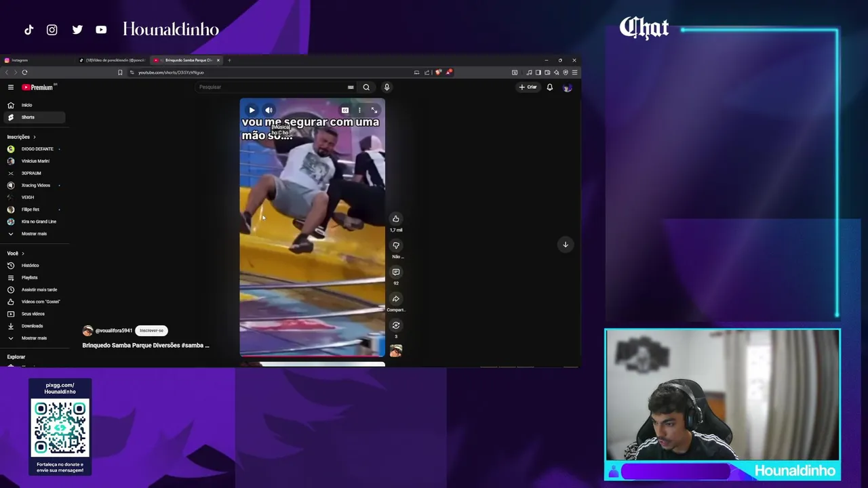
Task: Switch to the Instagram browser tab
Action: click(x=39, y=60)
